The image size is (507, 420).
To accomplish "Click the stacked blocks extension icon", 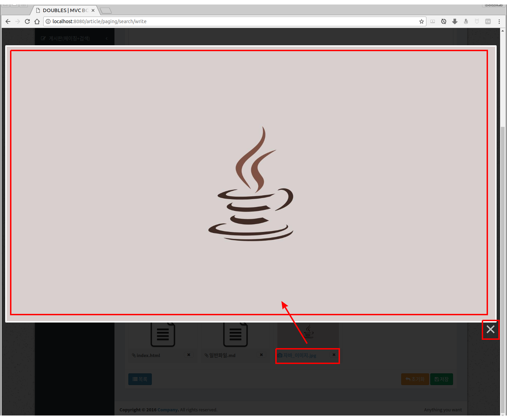I will [x=466, y=21].
